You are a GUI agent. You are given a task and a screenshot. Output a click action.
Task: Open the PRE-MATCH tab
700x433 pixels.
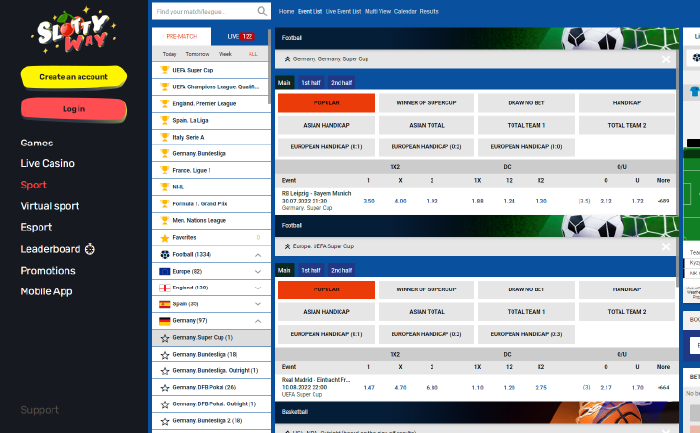[x=182, y=37]
